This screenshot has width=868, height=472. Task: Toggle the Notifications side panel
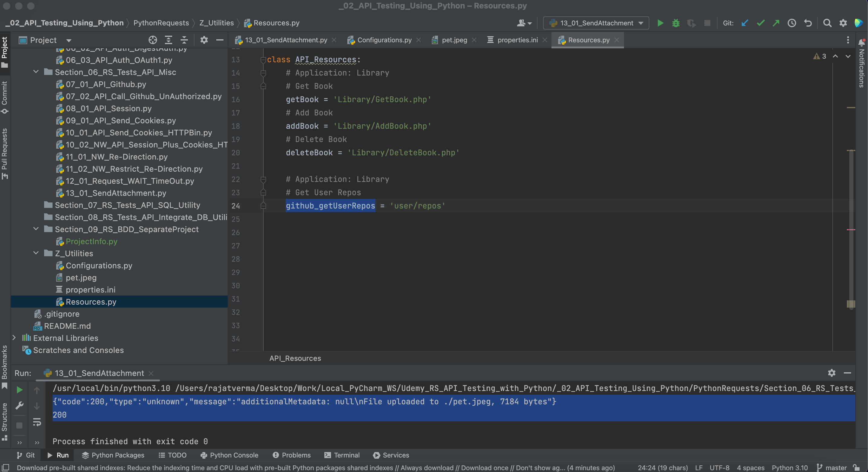pos(861,63)
